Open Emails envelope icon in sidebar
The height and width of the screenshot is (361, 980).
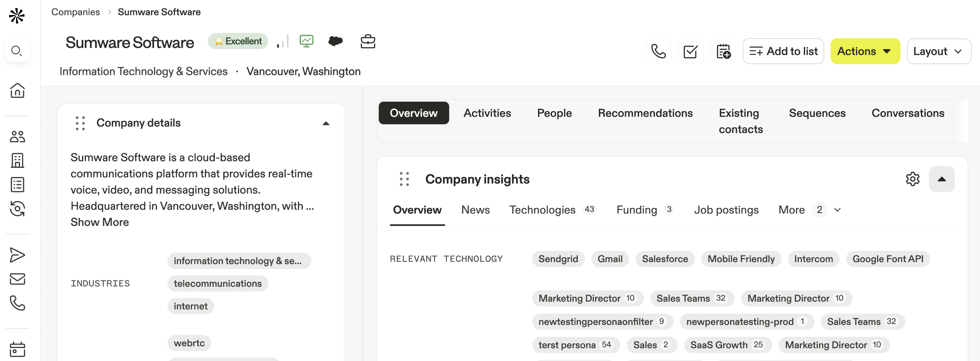pos(17,279)
